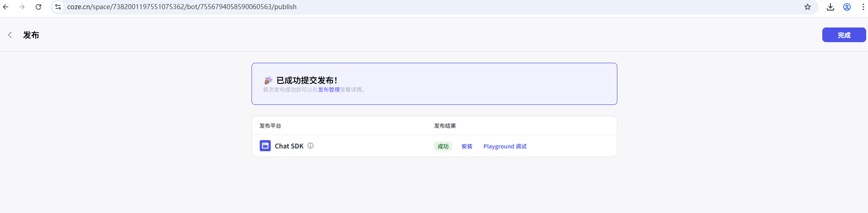Click the 发布平台 column header

tap(270, 126)
